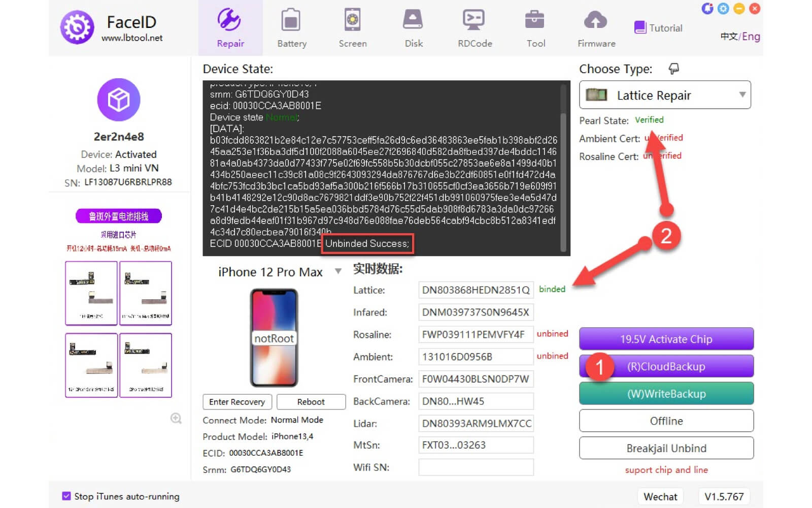The image size is (812, 508).
Task: Click the Product Model iPhone13,4 text
Action: (258, 437)
